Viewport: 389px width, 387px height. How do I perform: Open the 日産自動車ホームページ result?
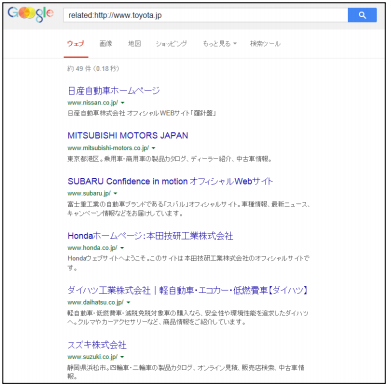114,91
